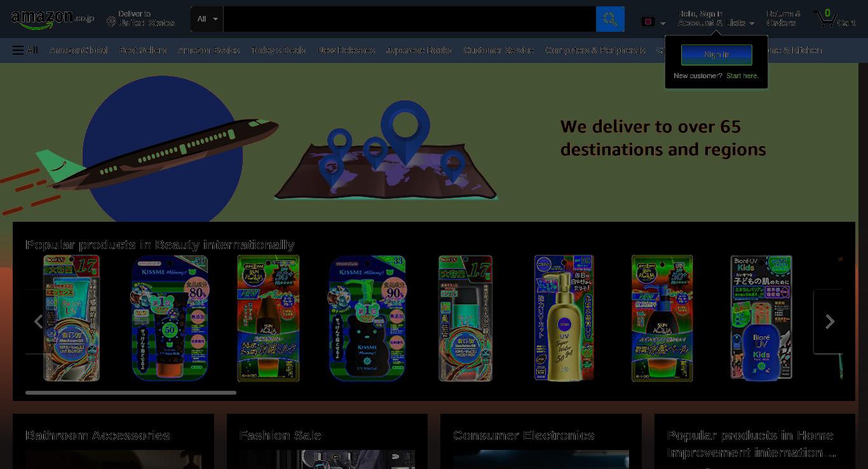Open Today's Deals
Image resolution: width=868 pixels, height=469 pixels.
point(278,50)
